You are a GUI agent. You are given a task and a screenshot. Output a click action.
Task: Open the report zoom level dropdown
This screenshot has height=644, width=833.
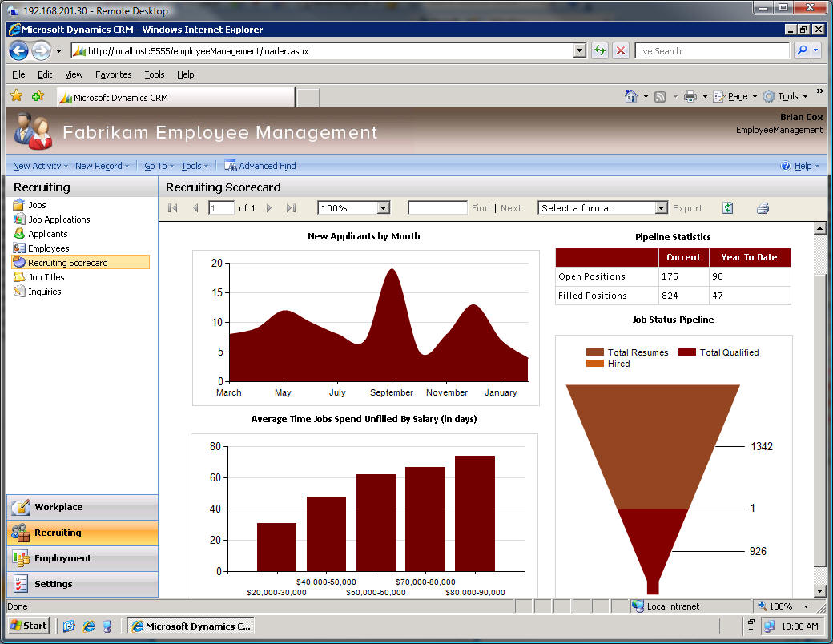pos(352,208)
